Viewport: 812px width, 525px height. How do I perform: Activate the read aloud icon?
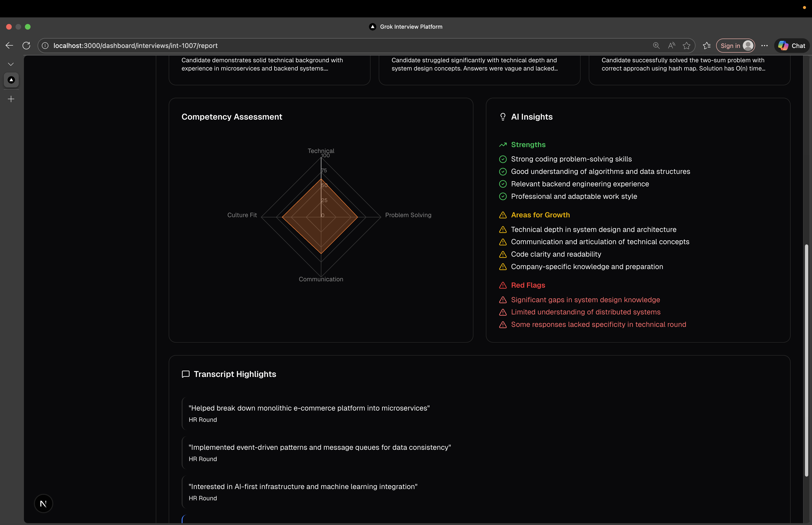pos(671,46)
